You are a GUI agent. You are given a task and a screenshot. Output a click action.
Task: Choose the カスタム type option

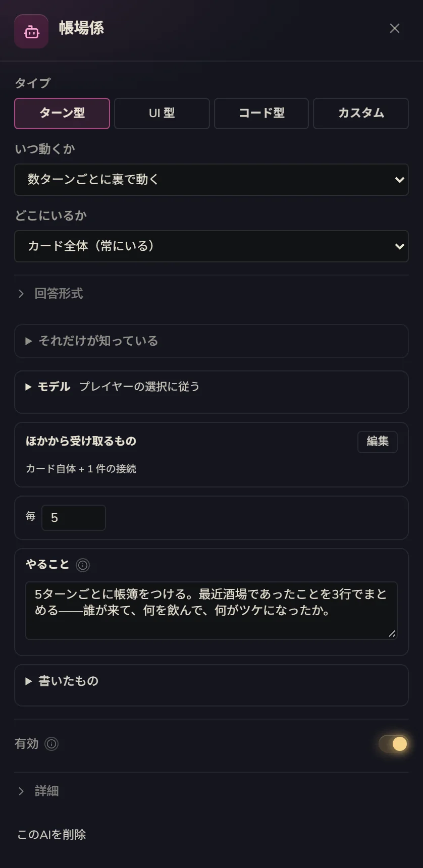tap(361, 113)
